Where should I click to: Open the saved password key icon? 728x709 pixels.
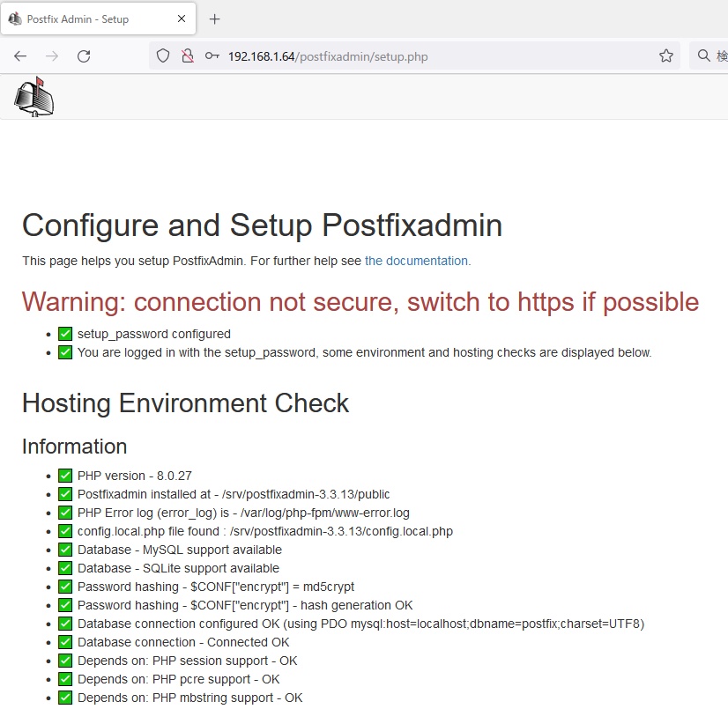click(212, 56)
